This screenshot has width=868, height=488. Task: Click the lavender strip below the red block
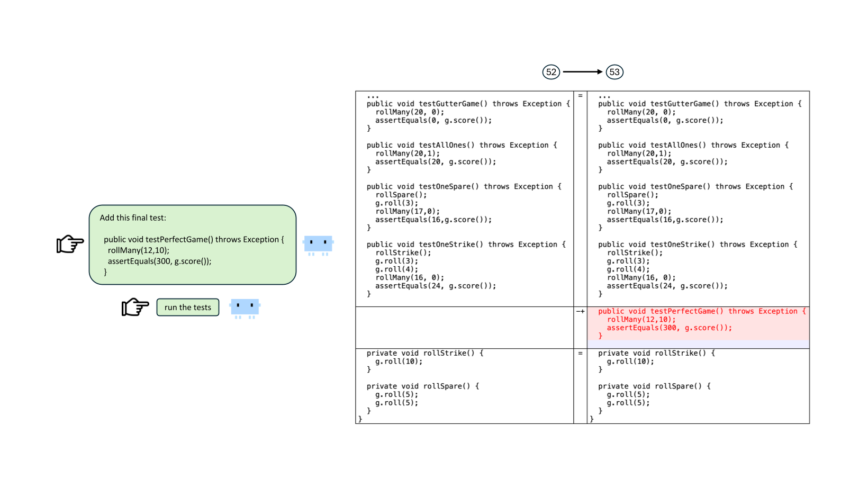(698, 344)
